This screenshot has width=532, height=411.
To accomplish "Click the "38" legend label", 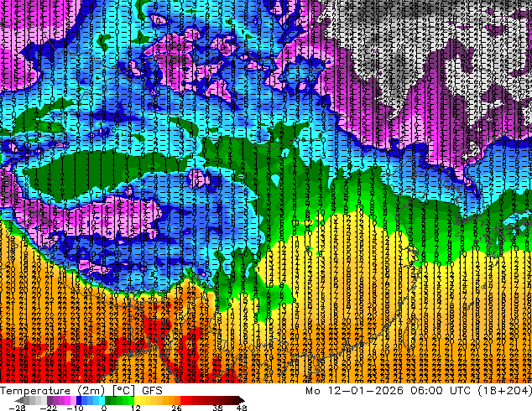I will click(x=218, y=408).
